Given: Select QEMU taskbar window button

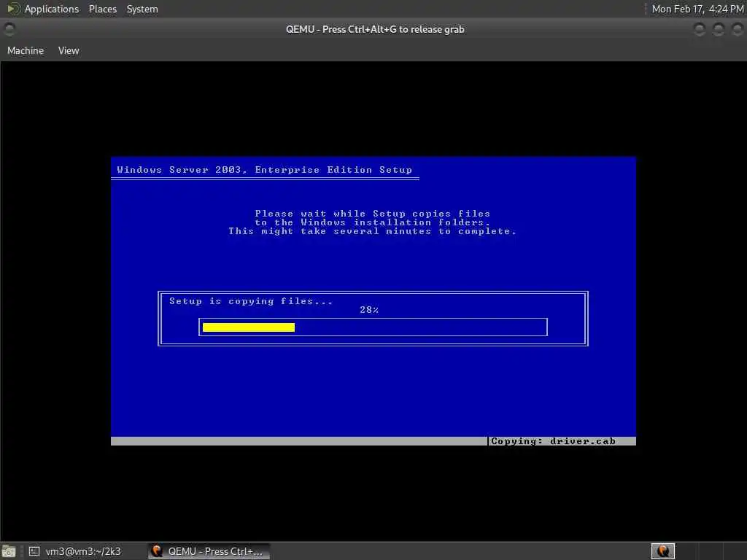Looking at the screenshot, I should pos(208,551).
